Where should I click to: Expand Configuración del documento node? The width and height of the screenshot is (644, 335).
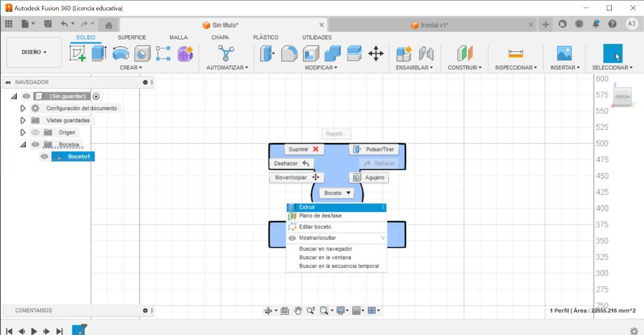point(23,108)
